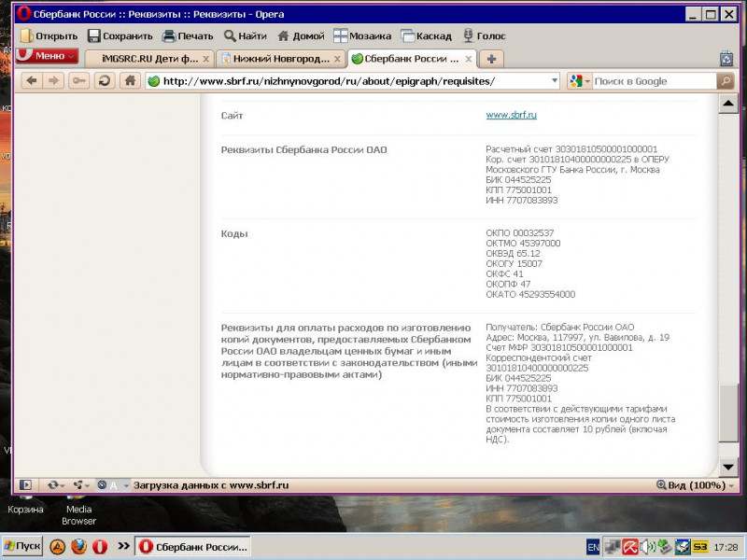Screen dimensions: 747x560
Task: Follow the www.sbrf.ru link
Action: point(511,115)
